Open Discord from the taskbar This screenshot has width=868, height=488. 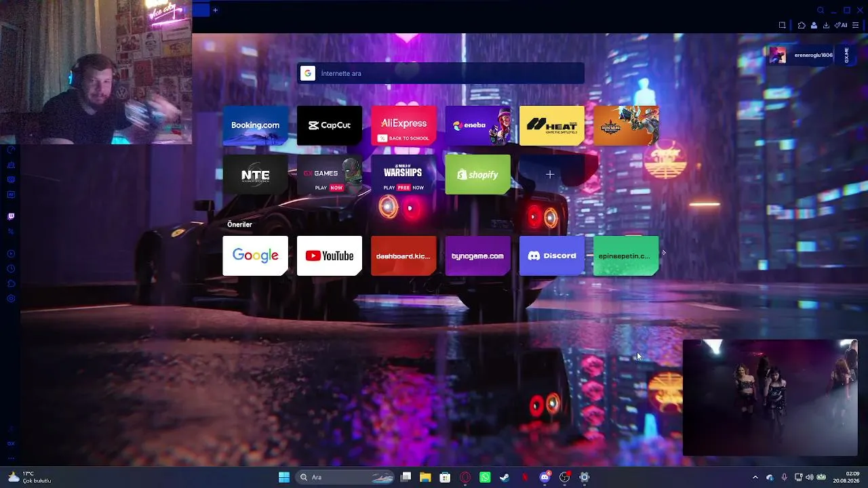pos(545,477)
